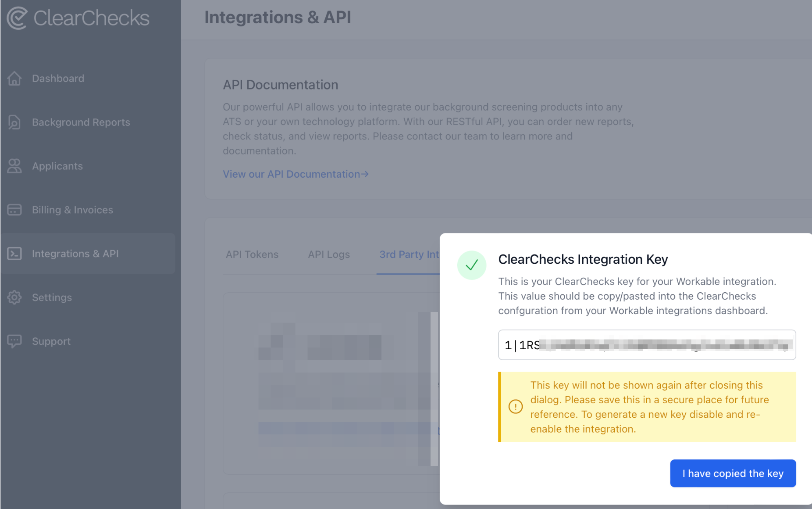This screenshot has height=509, width=812.
Task: Click View our API Documentation link
Action: tap(296, 174)
